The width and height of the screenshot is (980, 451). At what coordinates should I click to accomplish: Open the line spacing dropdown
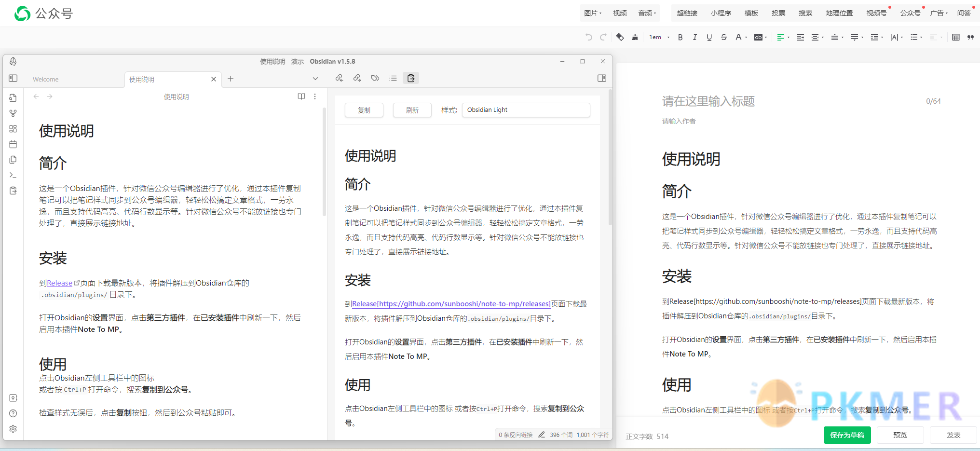[877, 37]
